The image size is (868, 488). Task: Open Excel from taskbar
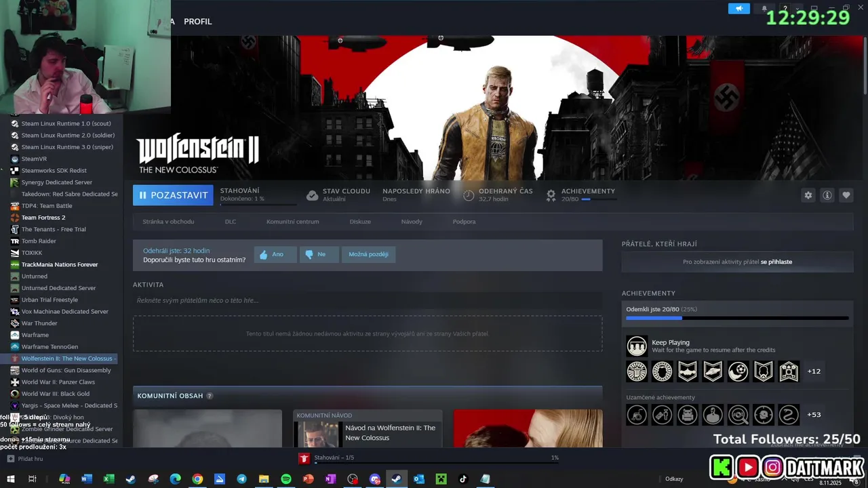pos(108,479)
